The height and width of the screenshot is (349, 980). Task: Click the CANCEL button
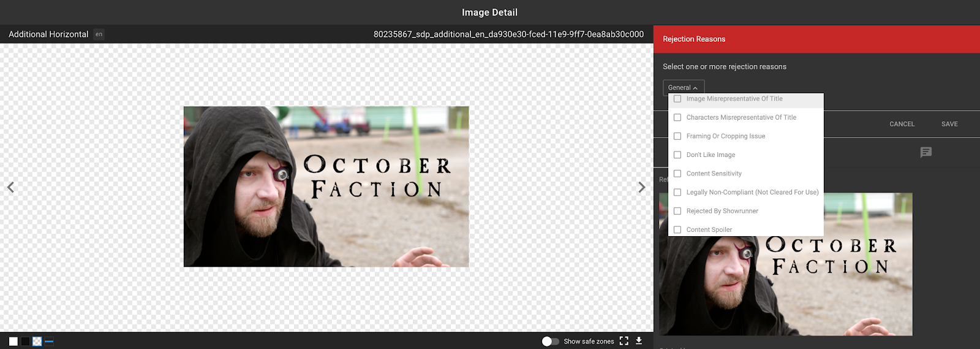point(902,124)
